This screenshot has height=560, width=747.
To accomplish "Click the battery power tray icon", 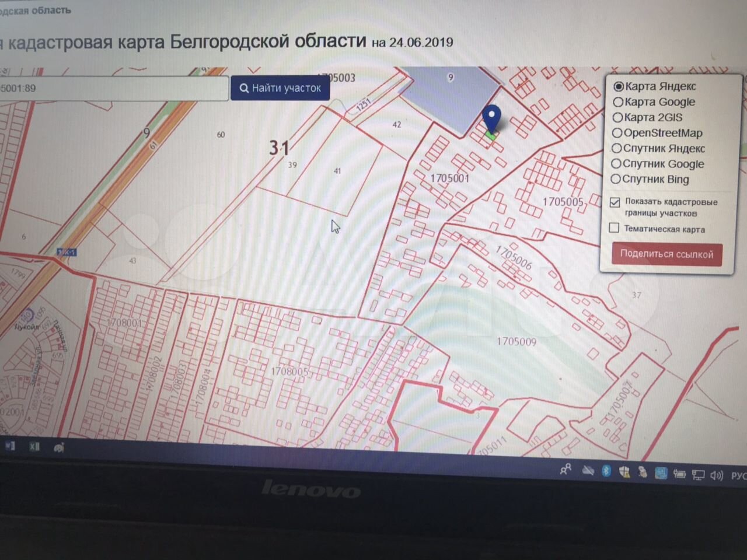I will point(679,474).
